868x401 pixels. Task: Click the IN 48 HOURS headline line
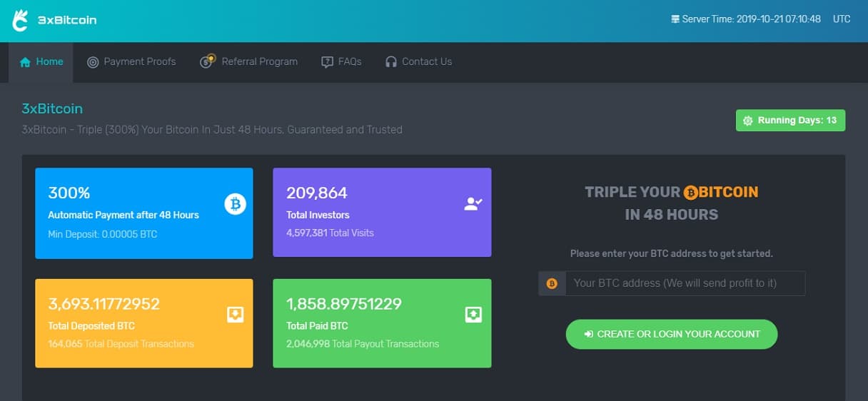pyautogui.click(x=672, y=215)
